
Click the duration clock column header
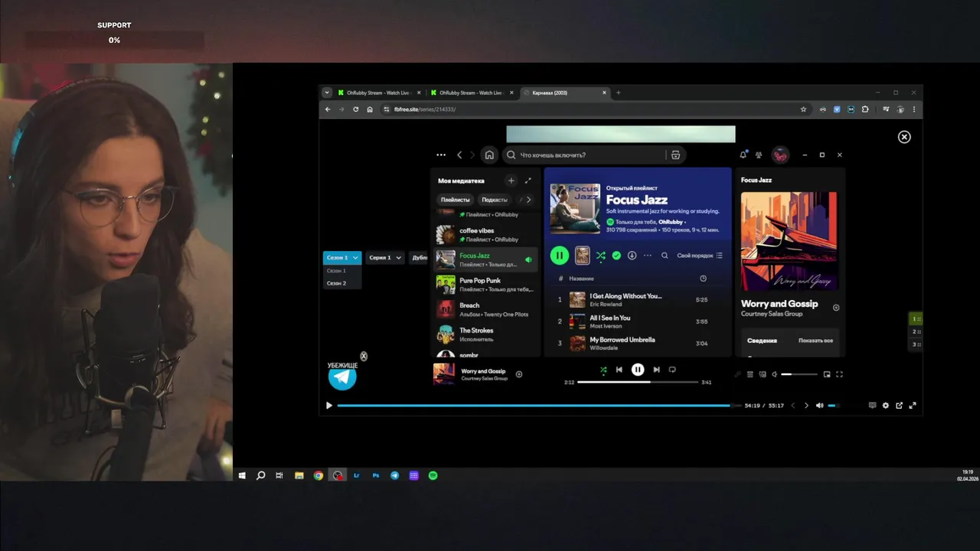tap(703, 279)
